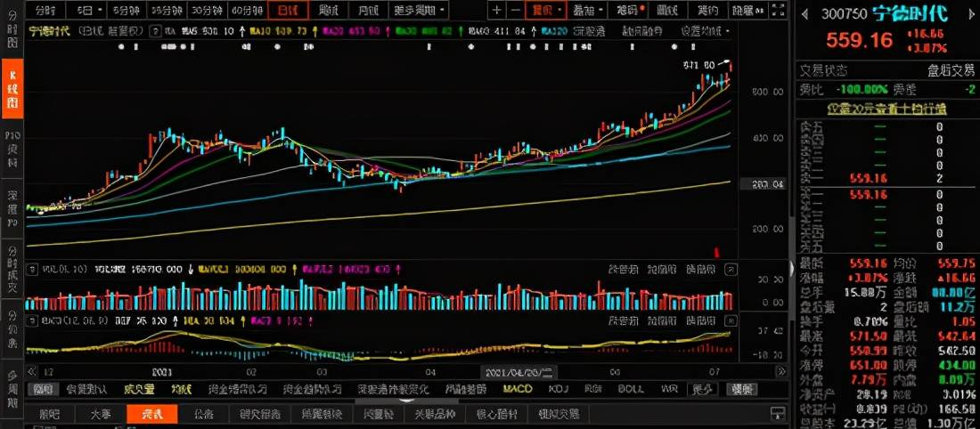Select the MACD indicator button
The height and width of the screenshot is (429, 980).
517,389
